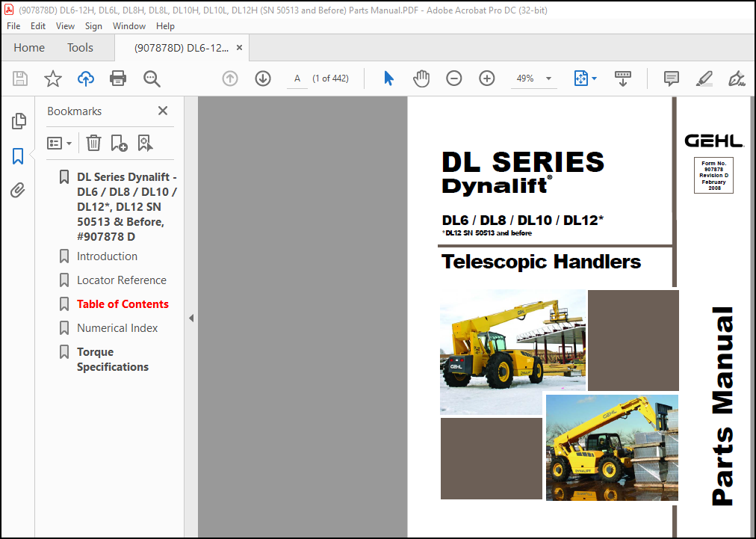Image resolution: width=756 pixels, height=539 pixels.
Task: Collapse the navigation pane arrow
Action: tap(191, 318)
